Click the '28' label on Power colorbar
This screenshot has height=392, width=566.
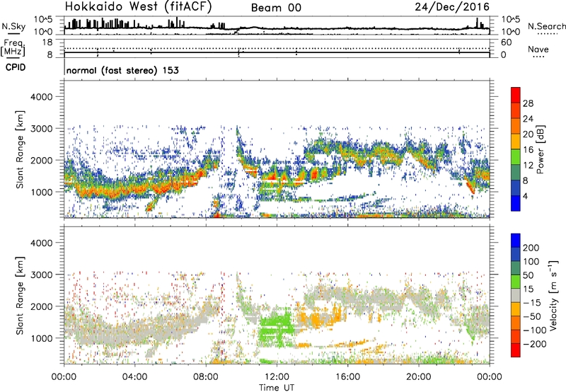click(528, 103)
